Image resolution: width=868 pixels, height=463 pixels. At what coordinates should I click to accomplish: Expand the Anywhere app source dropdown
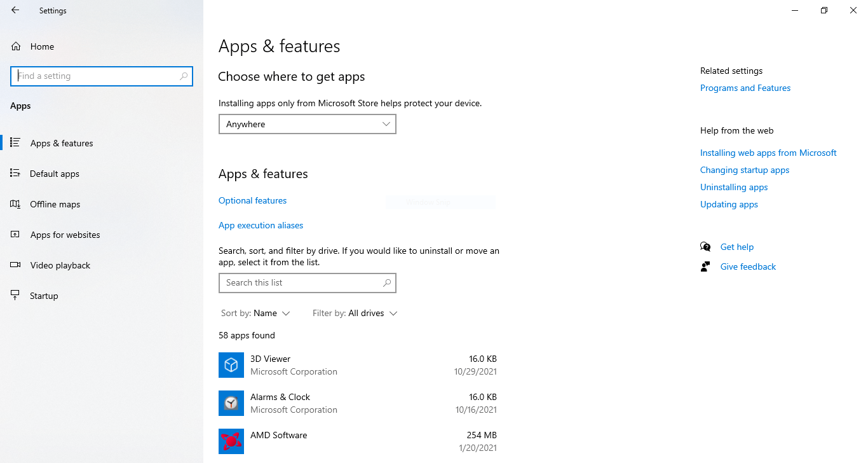308,124
